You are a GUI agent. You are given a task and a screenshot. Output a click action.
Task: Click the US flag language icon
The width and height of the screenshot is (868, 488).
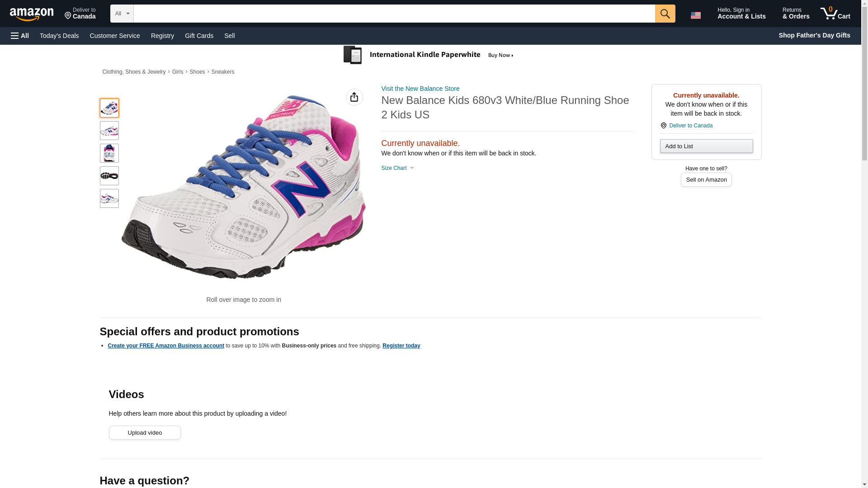(695, 15)
